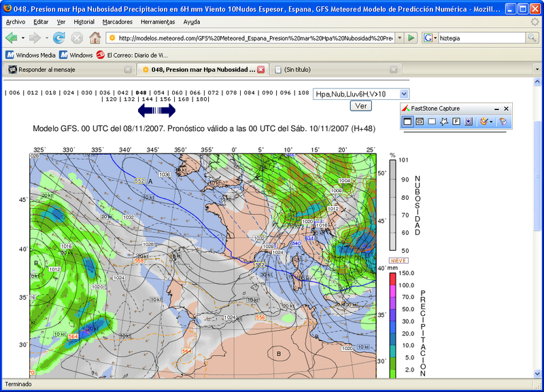This screenshot has width=544, height=392.
Task: Choose the Capture Rectangular Region tool
Action: pos(431,122)
